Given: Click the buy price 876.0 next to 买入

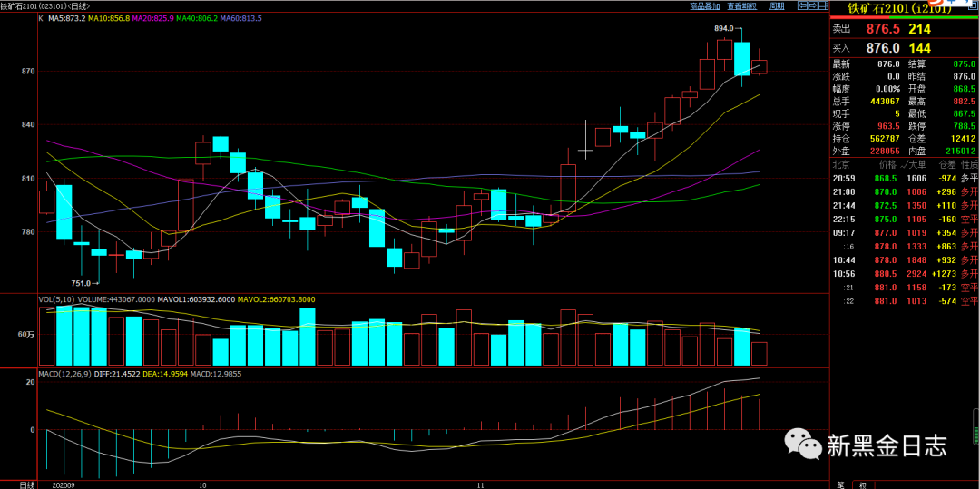Looking at the screenshot, I should pos(883,48).
